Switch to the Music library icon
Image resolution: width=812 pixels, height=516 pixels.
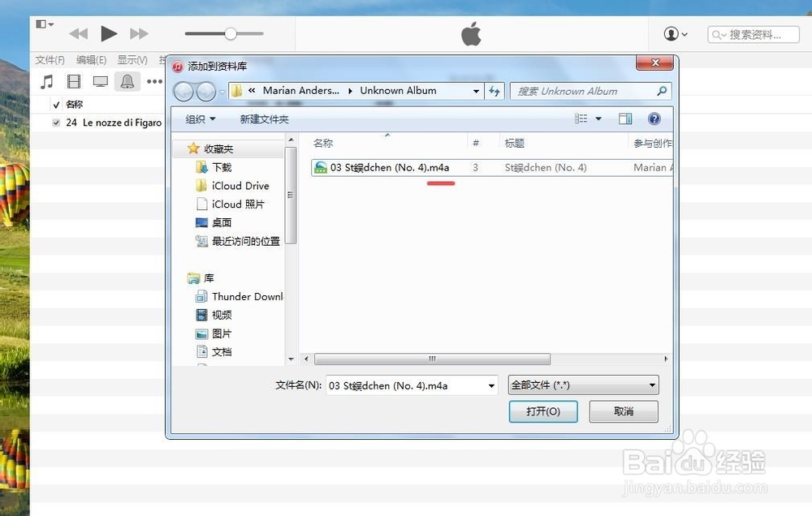pyautogui.click(x=47, y=81)
